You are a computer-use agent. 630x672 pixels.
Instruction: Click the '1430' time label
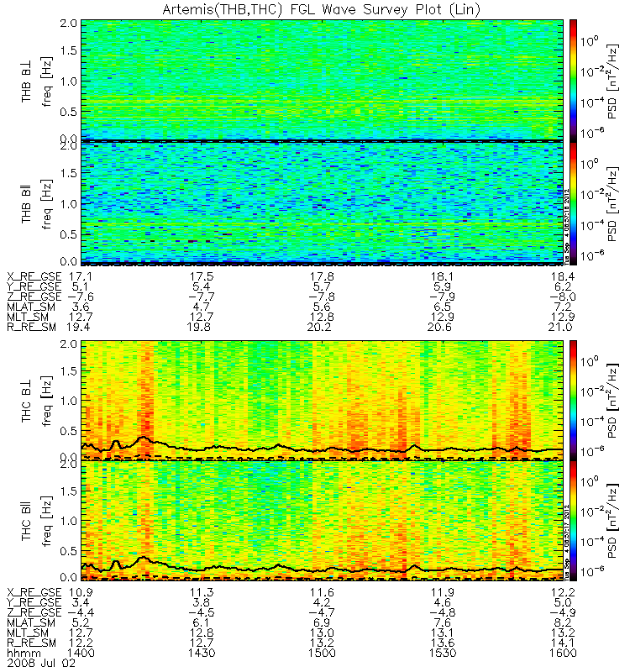202,654
